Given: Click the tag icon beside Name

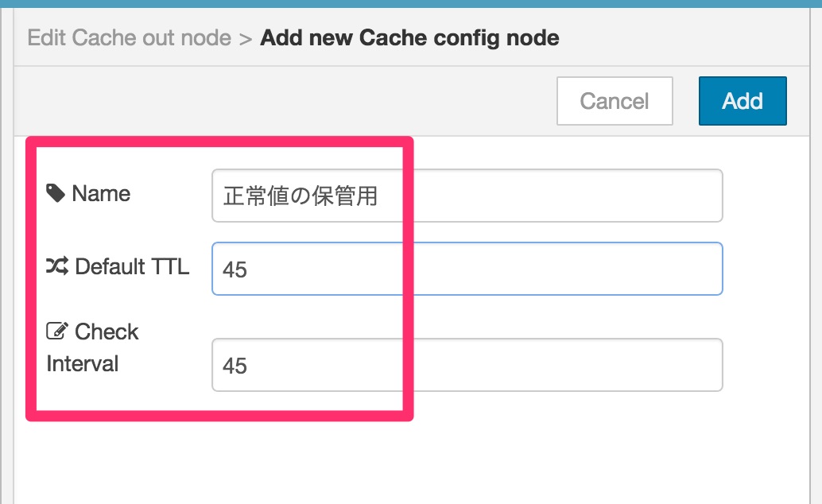Looking at the screenshot, I should point(56,193).
